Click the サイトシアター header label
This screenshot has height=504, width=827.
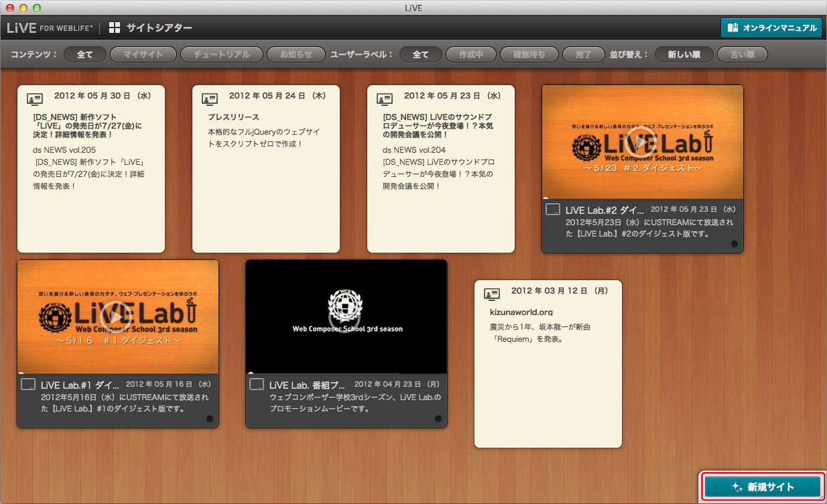[160, 27]
